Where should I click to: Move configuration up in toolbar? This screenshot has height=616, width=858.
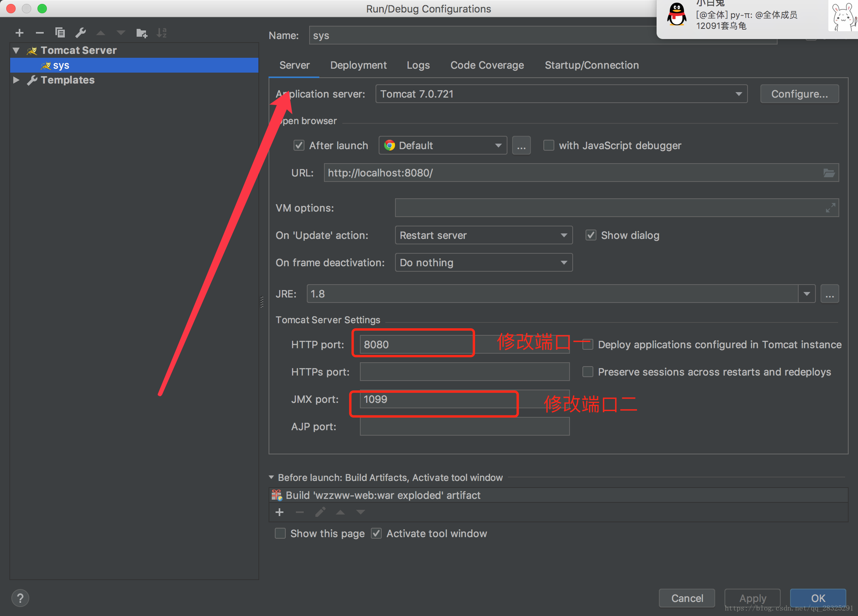(x=101, y=33)
